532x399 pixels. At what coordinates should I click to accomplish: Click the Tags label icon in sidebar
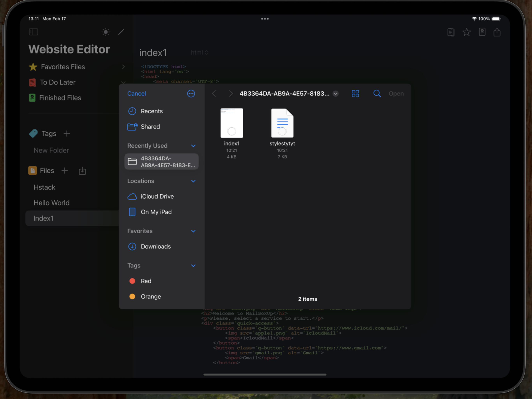(x=33, y=134)
